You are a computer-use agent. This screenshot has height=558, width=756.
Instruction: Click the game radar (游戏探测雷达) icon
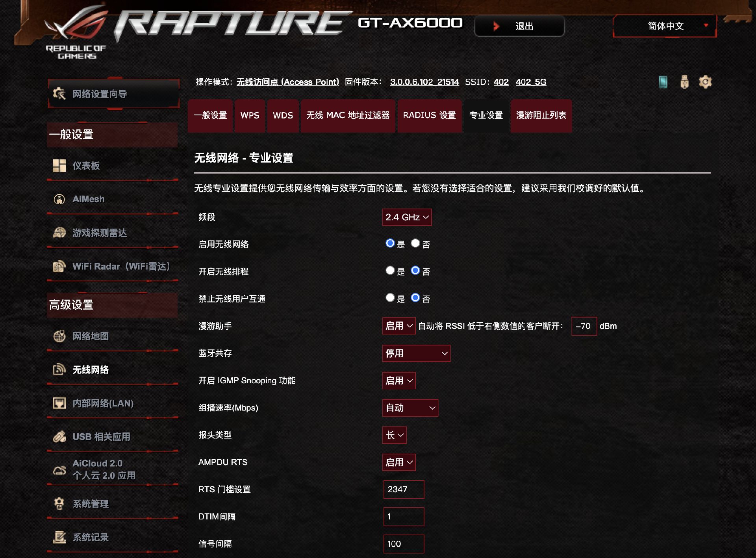(x=59, y=233)
